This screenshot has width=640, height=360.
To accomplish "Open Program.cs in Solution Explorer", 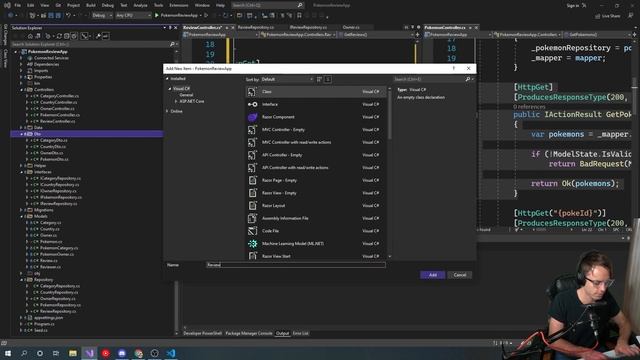I will [44, 324].
